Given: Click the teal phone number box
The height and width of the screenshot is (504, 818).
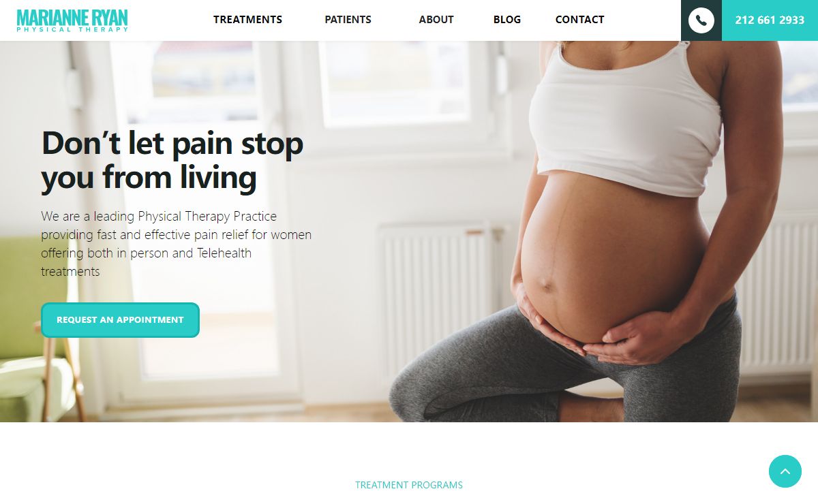Looking at the screenshot, I should tap(770, 20).
